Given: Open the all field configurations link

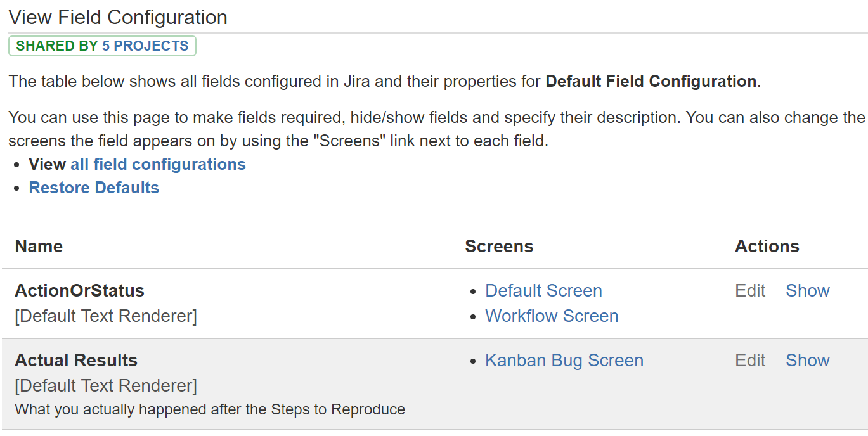Looking at the screenshot, I should click(x=158, y=165).
